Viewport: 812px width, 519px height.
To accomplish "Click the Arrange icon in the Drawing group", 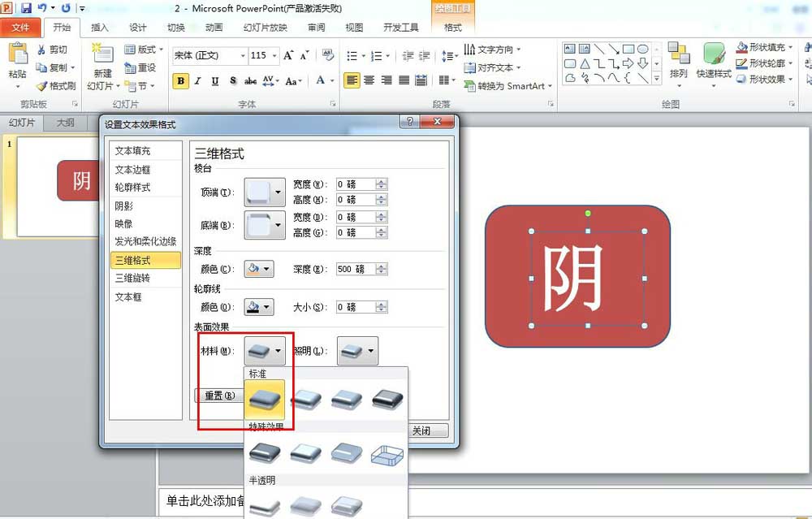I will click(680, 63).
